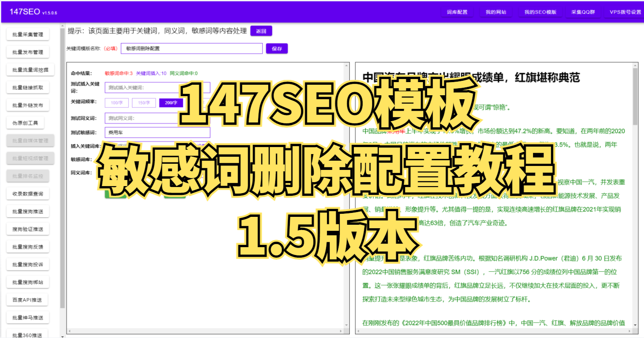The width and height of the screenshot is (644, 338).
Task: Open 搜狗验证推送 in sidebar
Action: (28, 229)
